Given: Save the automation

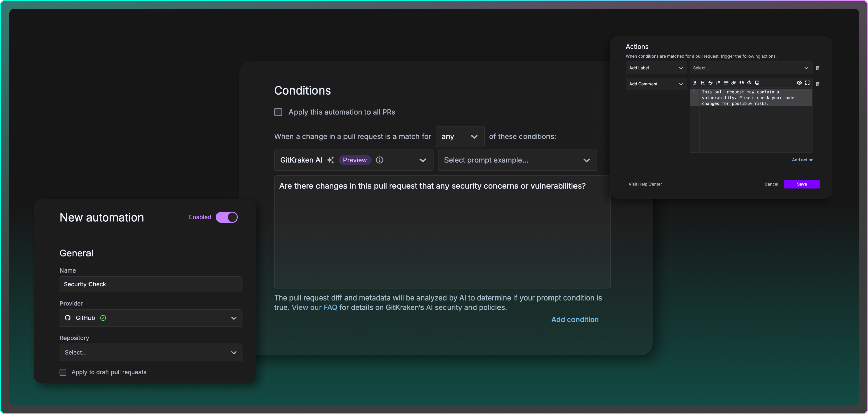Looking at the screenshot, I should click(802, 184).
